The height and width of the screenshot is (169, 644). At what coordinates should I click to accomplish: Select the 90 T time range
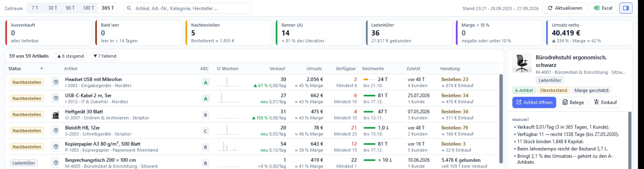(70, 8)
